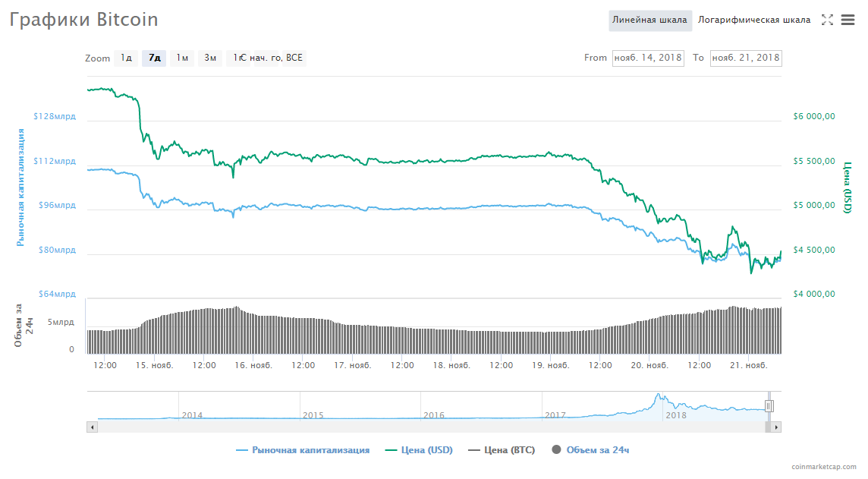The height and width of the screenshot is (479, 868).
Task: Click the $4 000,00 price axis label
Action: pyautogui.click(x=813, y=294)
